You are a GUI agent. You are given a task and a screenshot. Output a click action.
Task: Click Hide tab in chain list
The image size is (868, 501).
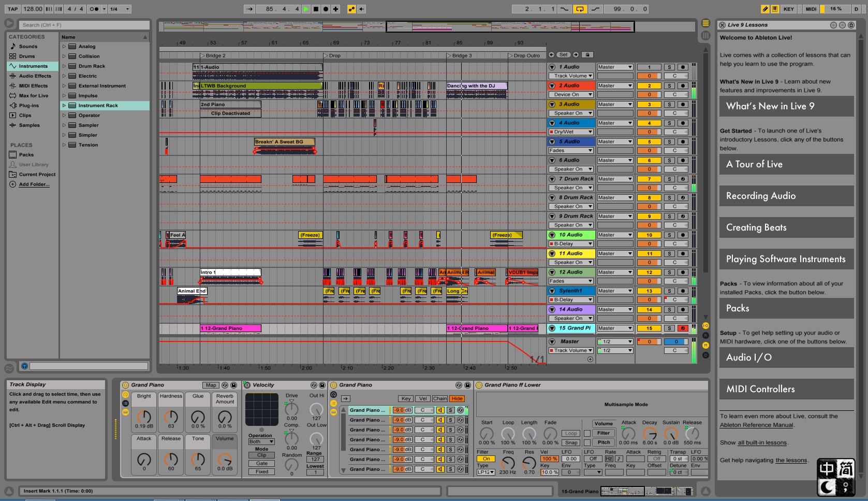pos(457,399)
